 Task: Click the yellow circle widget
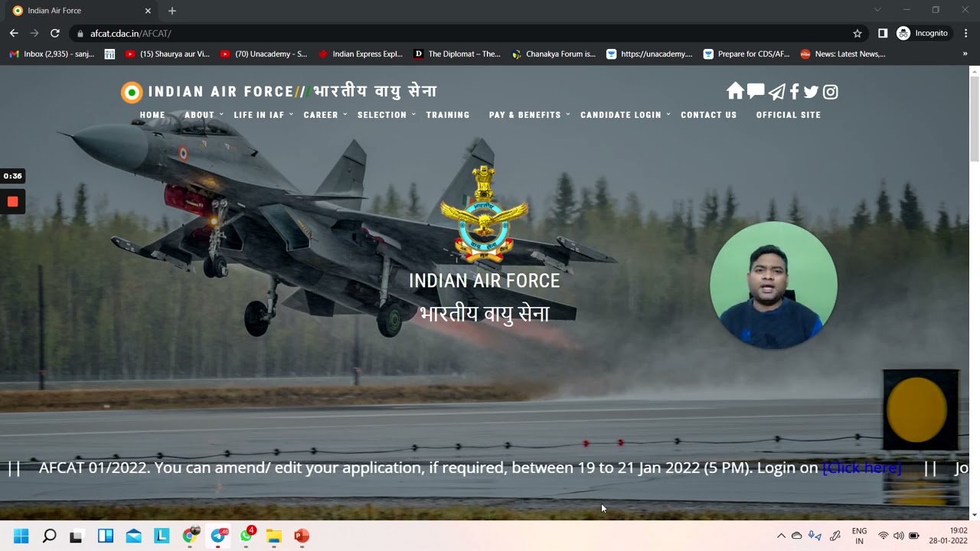pos(917,409)
